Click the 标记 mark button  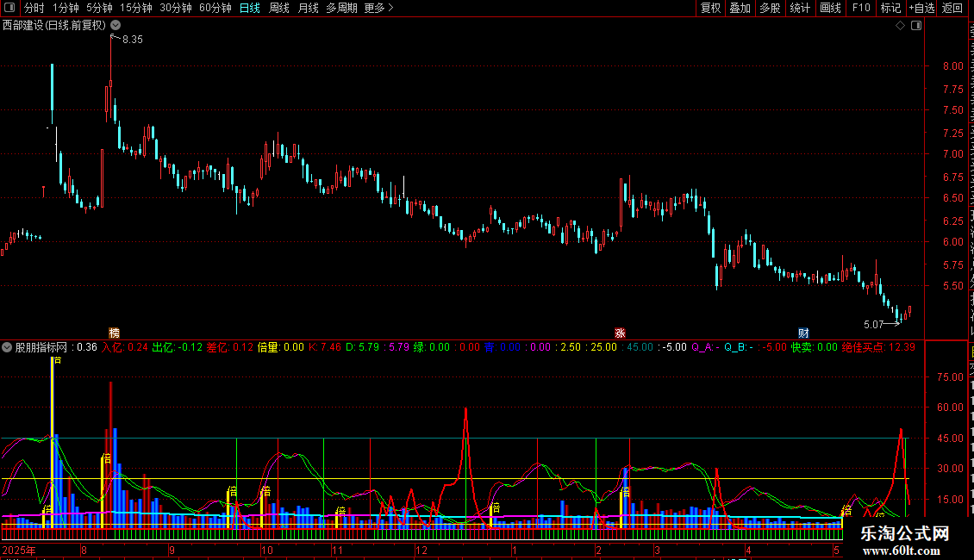point(890,8)
